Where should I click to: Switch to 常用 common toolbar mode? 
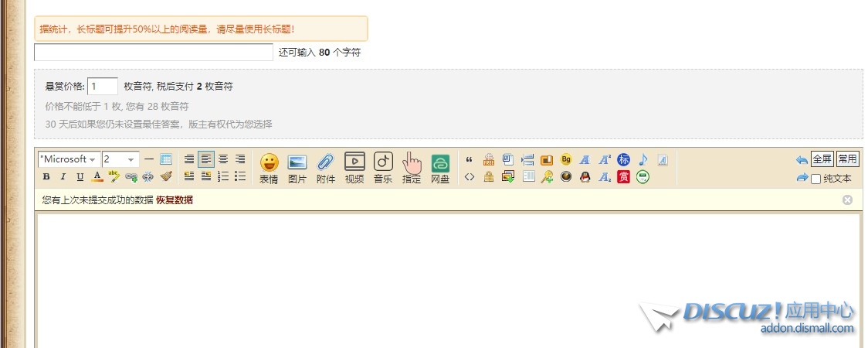point(847,159)
